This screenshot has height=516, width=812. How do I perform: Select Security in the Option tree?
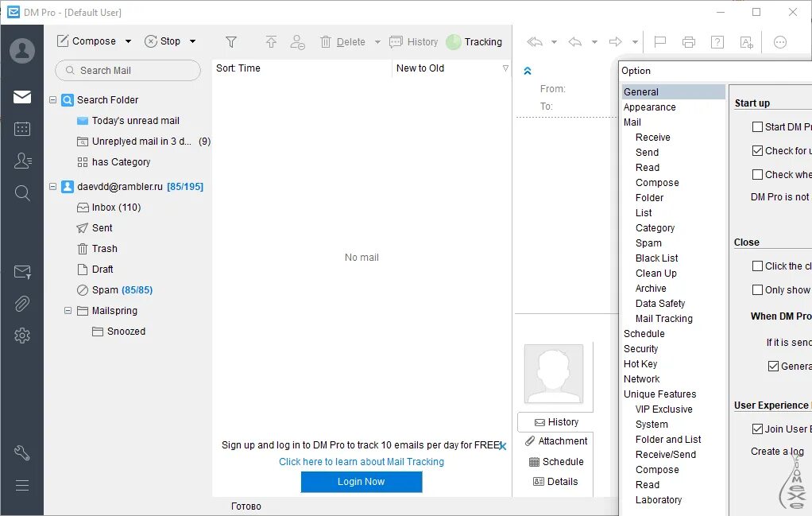coord(640,349)
